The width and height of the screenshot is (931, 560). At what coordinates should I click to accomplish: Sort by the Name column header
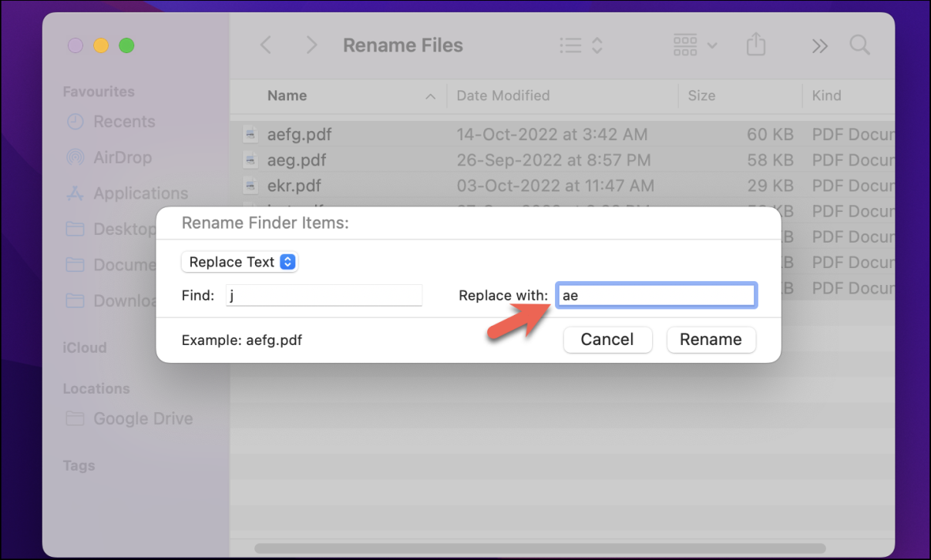coord(287,96)
